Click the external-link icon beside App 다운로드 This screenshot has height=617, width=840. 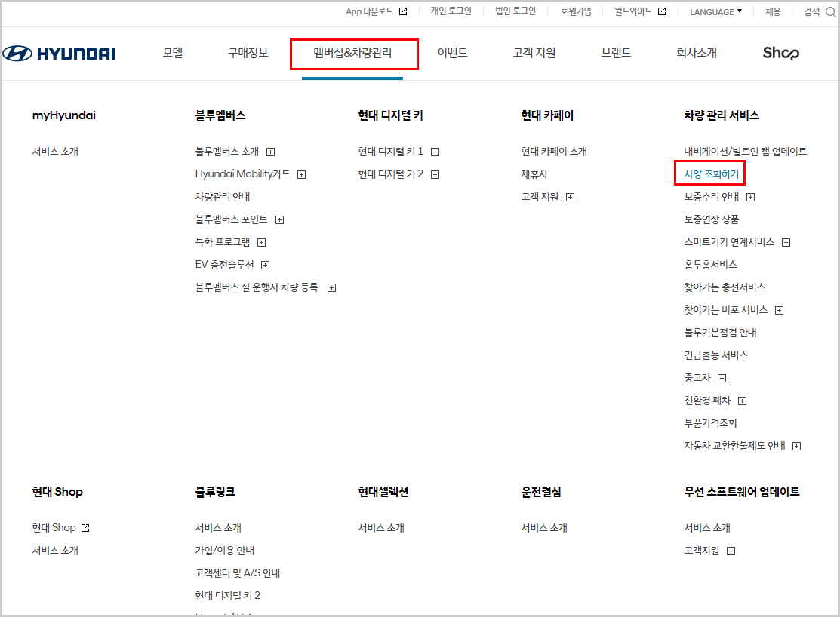tap(402, 11)
